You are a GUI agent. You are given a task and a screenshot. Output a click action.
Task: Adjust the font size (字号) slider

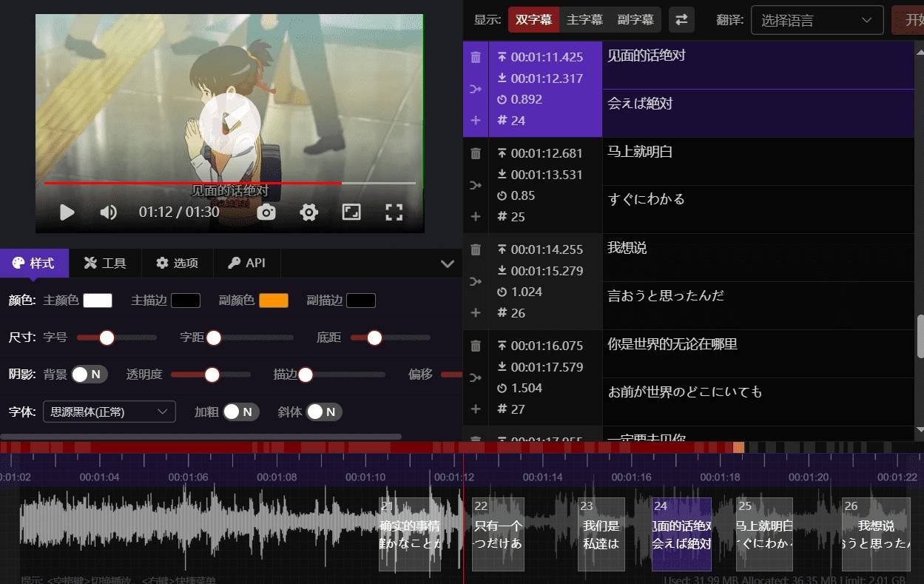coord(117,338)
